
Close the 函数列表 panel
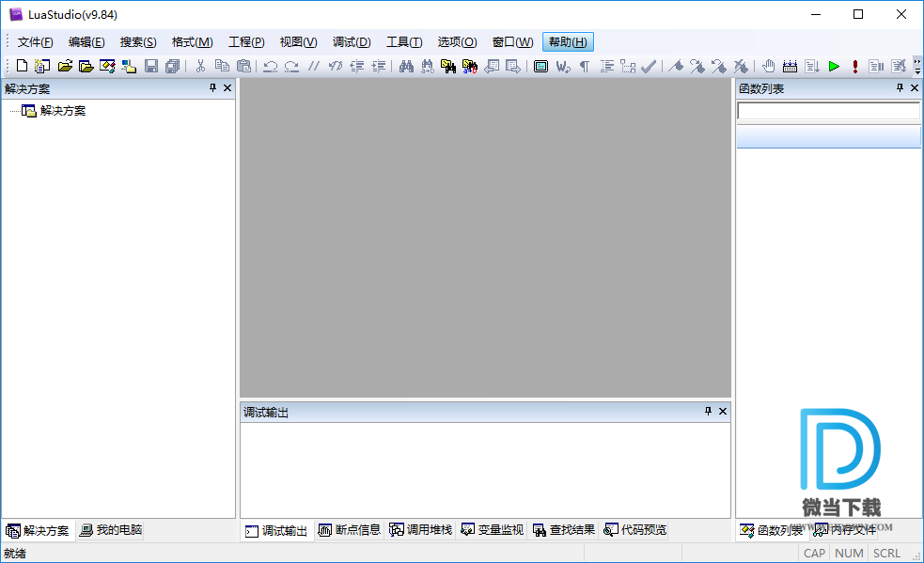915,87
